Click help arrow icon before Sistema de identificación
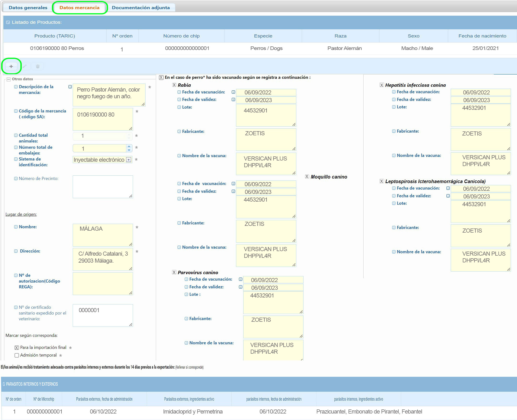Screen dimensions: 517x420 tap(16, 159)
